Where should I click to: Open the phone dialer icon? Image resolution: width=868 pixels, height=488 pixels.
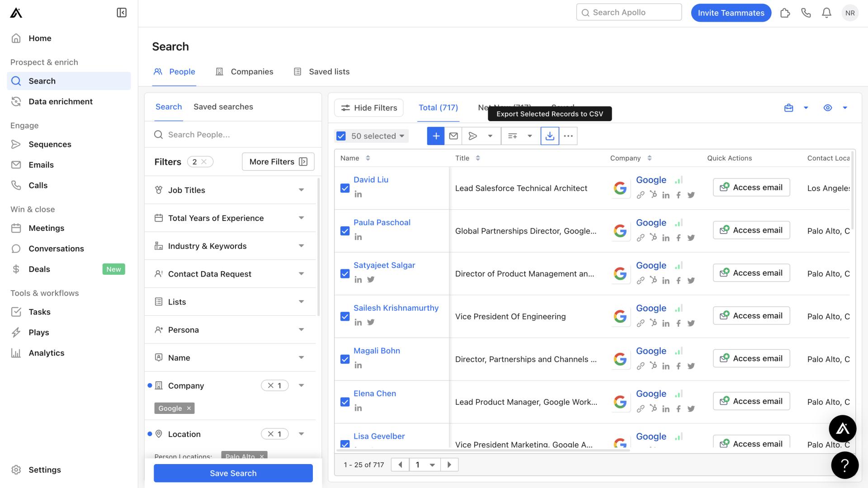[x=806, y=13]
